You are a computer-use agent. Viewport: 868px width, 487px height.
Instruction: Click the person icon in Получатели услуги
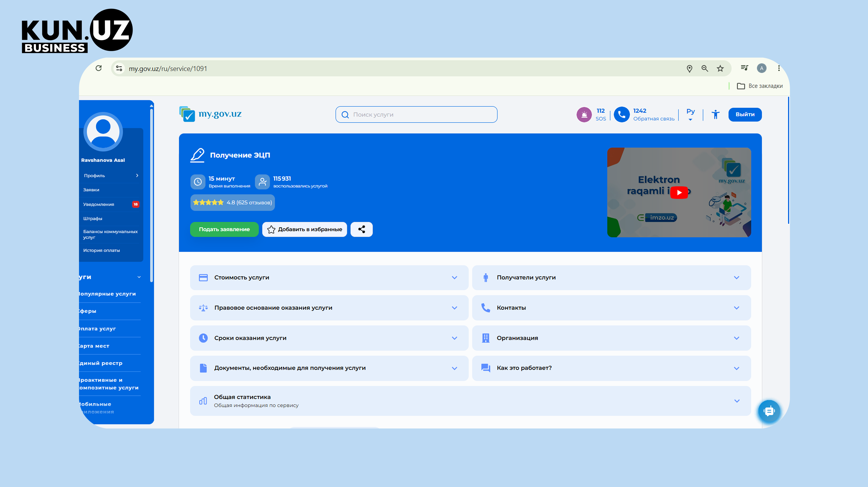pyautogui.click(x=485, y=278)
